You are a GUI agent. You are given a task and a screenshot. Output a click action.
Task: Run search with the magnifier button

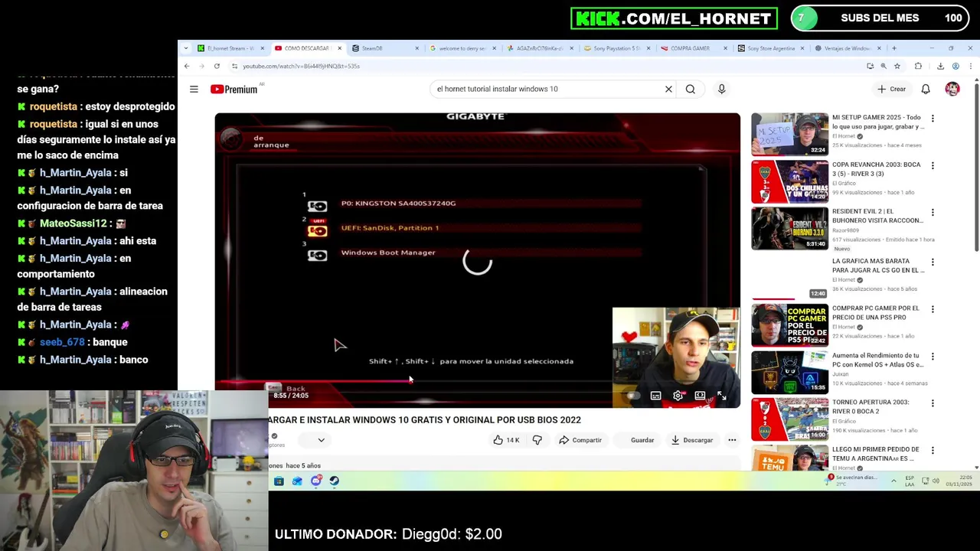691,90
